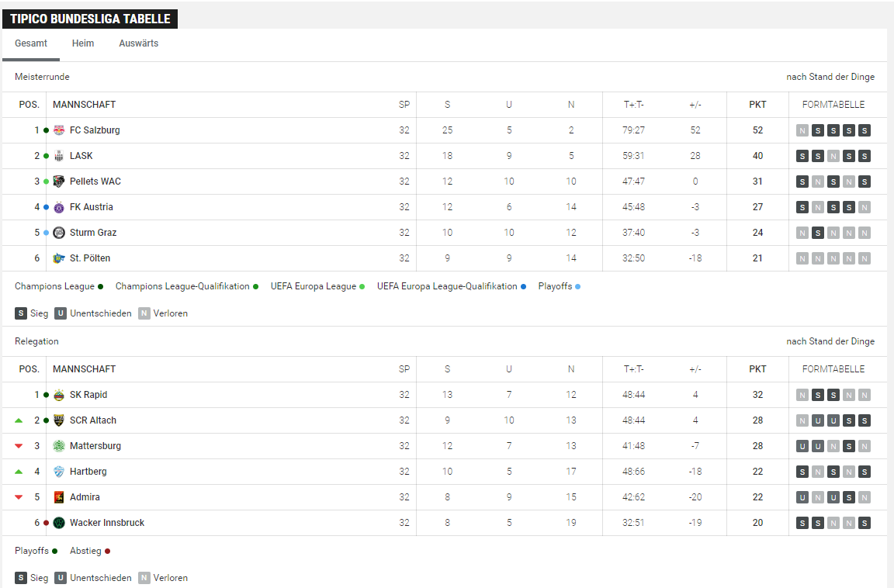
Task: Click the PKT column header in Meisterrunde
Action: [x=757, y=105]
